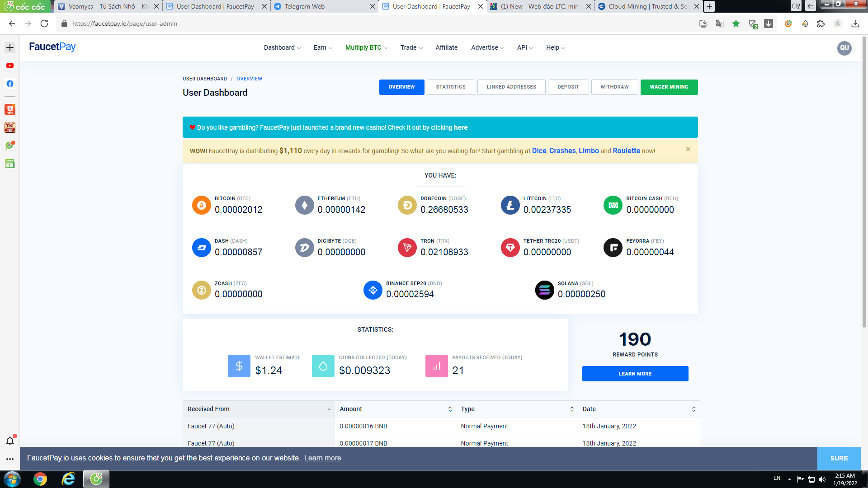Open the Multiply BTC dropdown

tap(366, 47)
